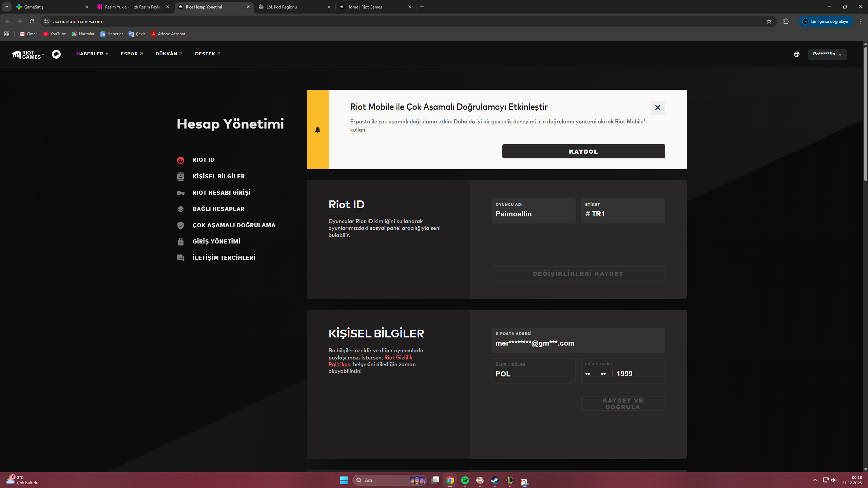Click the Kaydol button
The image size is (868, 488).
click(583, 151)
